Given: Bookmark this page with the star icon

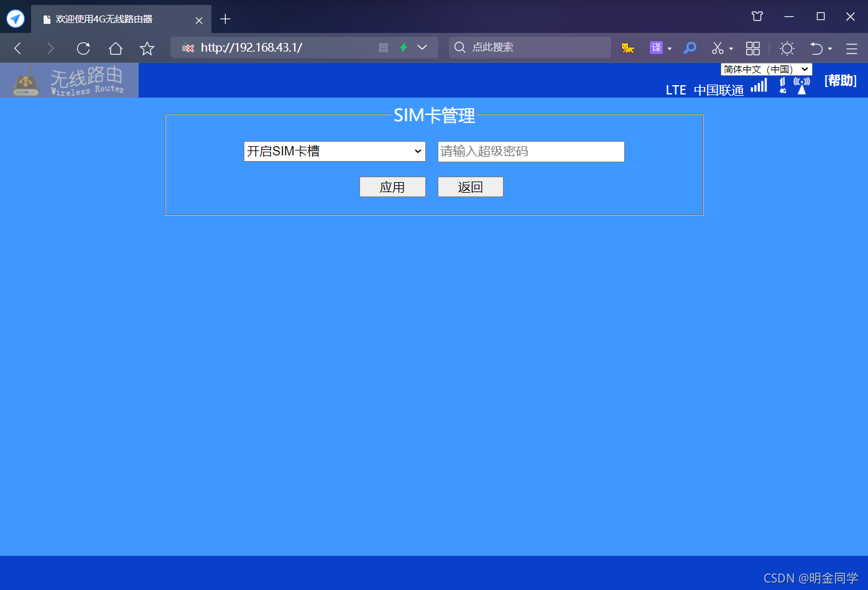Looking at the screenshot, I should (147, 48).
